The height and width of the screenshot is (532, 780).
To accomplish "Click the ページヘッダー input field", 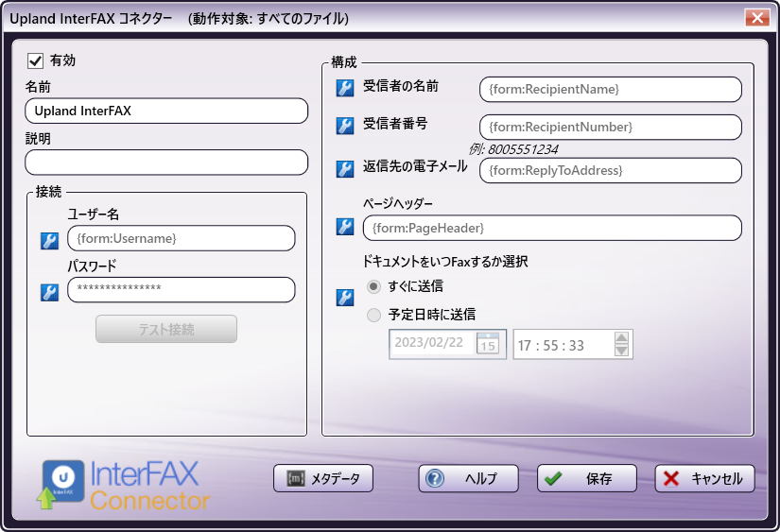I will [553, 229].
